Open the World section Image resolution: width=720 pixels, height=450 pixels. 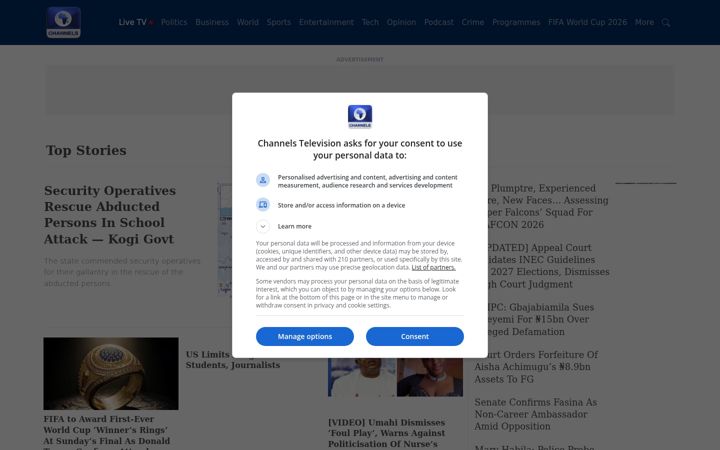pyautogui.click(x=248, y=22)
